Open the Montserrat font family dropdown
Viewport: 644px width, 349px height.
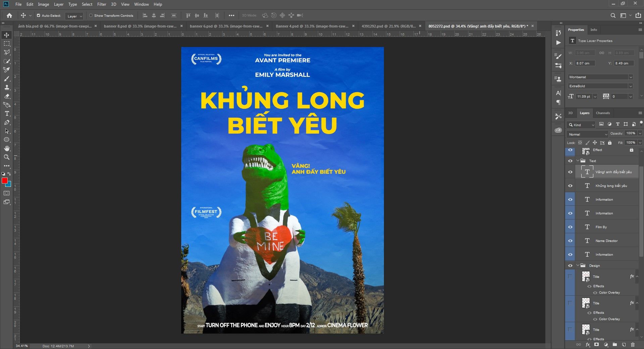click(x=600, y=77)
